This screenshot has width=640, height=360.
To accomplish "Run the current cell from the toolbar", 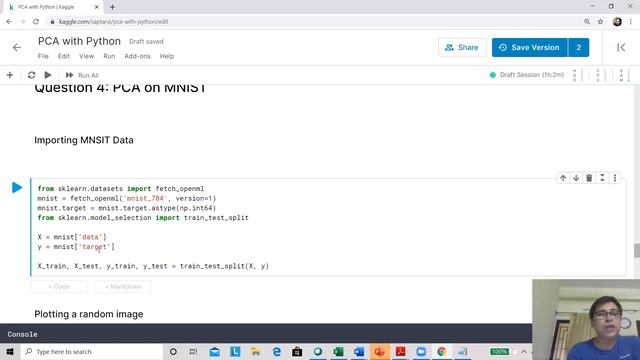I will [x=48, y=75].
